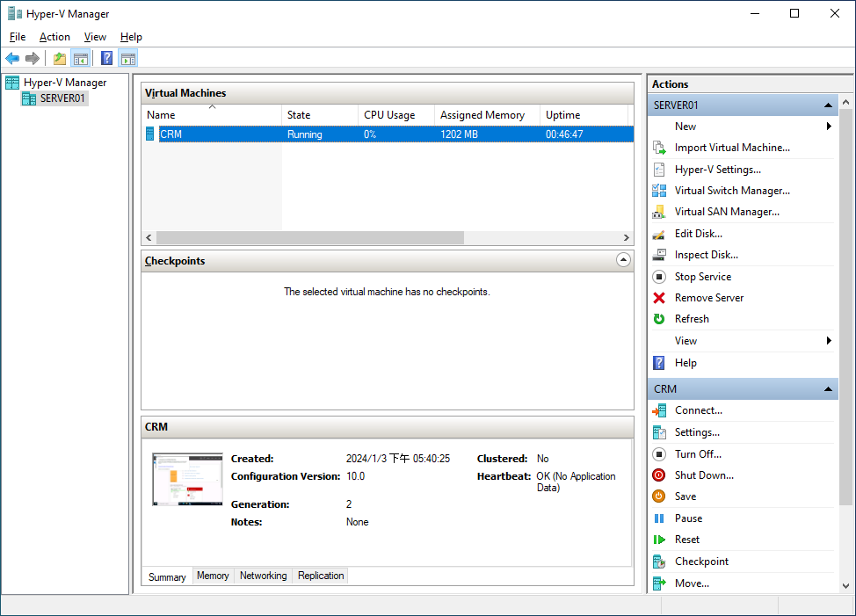Click Connect... to open CRM

click(698, 410)
